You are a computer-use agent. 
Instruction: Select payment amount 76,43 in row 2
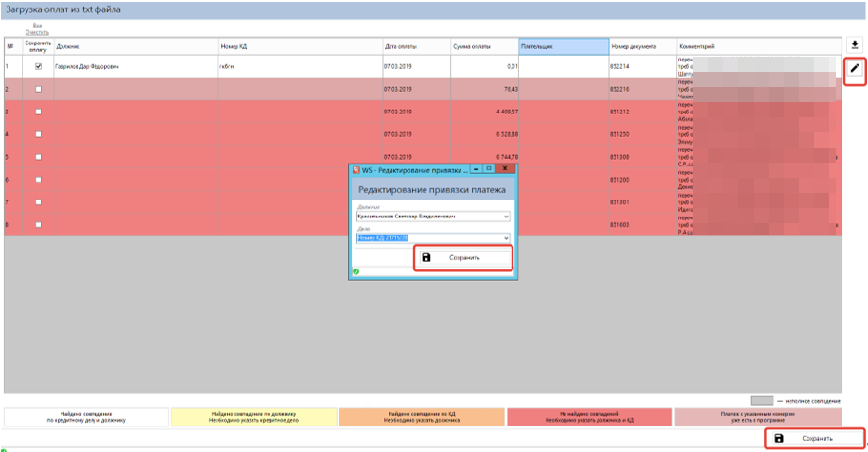click(x=484, y=89)
